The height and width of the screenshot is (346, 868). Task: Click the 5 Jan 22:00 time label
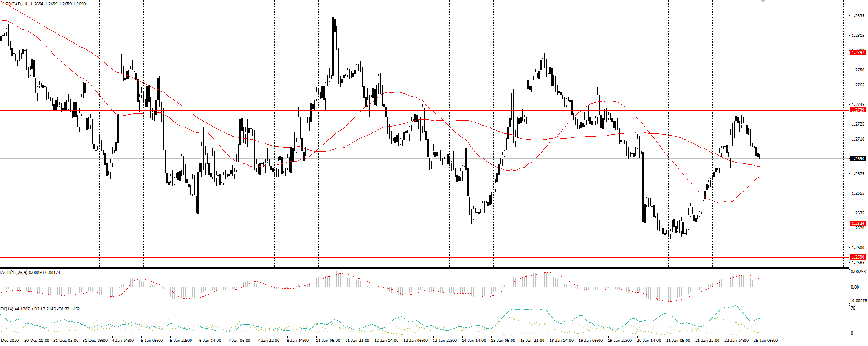click(181, 341)
